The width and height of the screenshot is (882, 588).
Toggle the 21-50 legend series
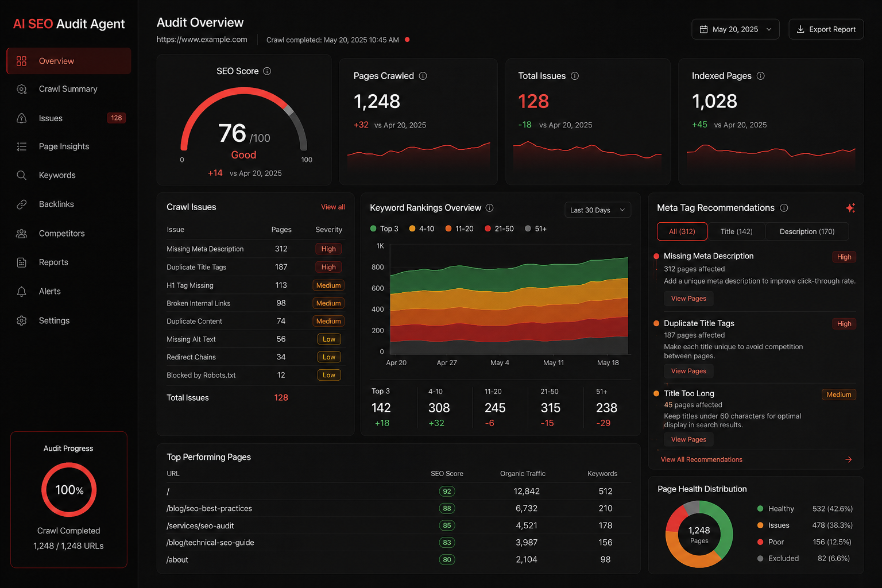499,229
